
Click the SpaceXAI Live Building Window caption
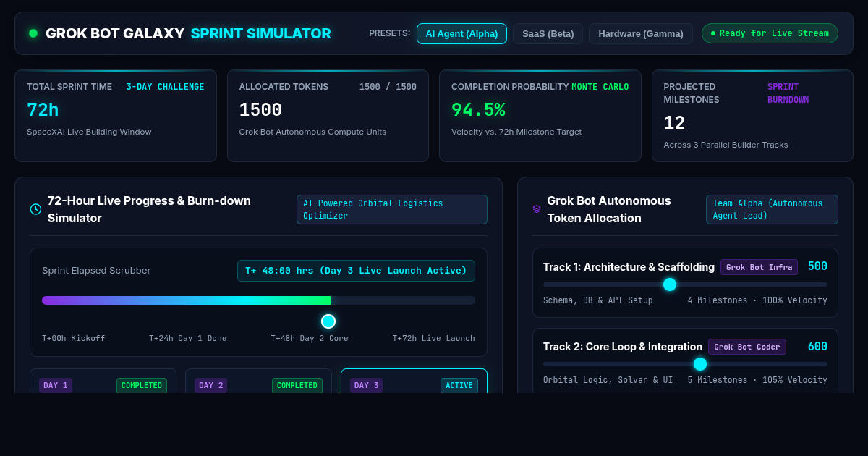pos(89,132)
